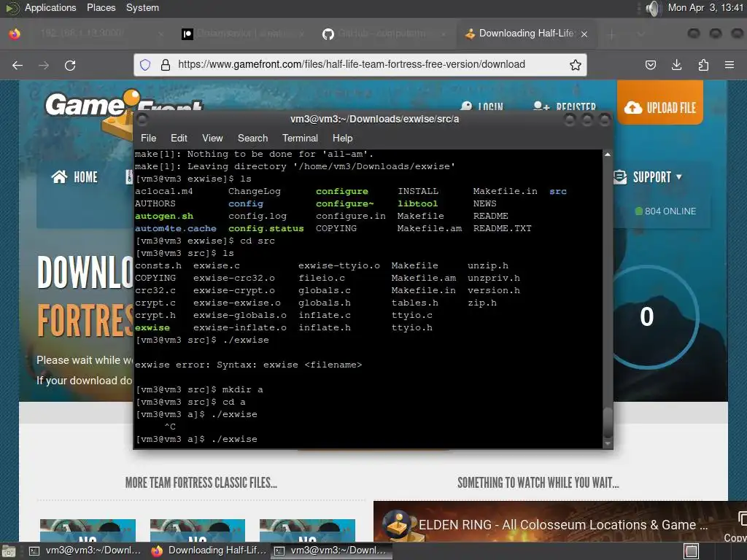
Task: Click the 'configure.in' filename in terminal
Action: pos(351,216)
